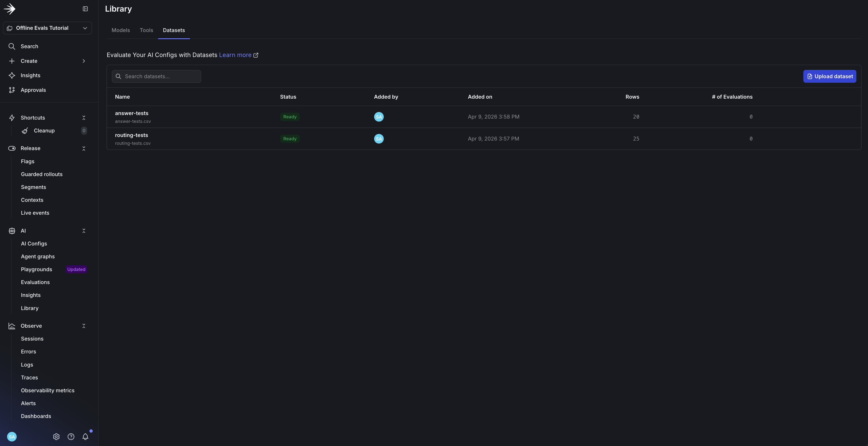
Task: Open help via the question mark icon
Action: pyautogui.click(x=71, y=436)
